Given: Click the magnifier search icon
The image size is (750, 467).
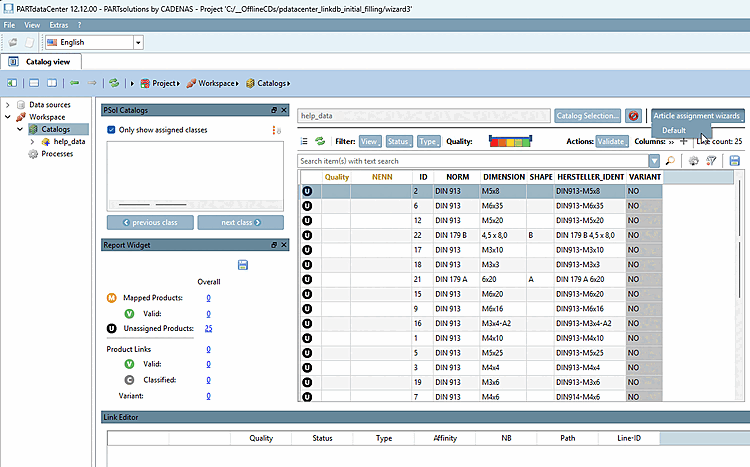Looking at the screenshot, I should pyautogui.click(x=670, y=161).
